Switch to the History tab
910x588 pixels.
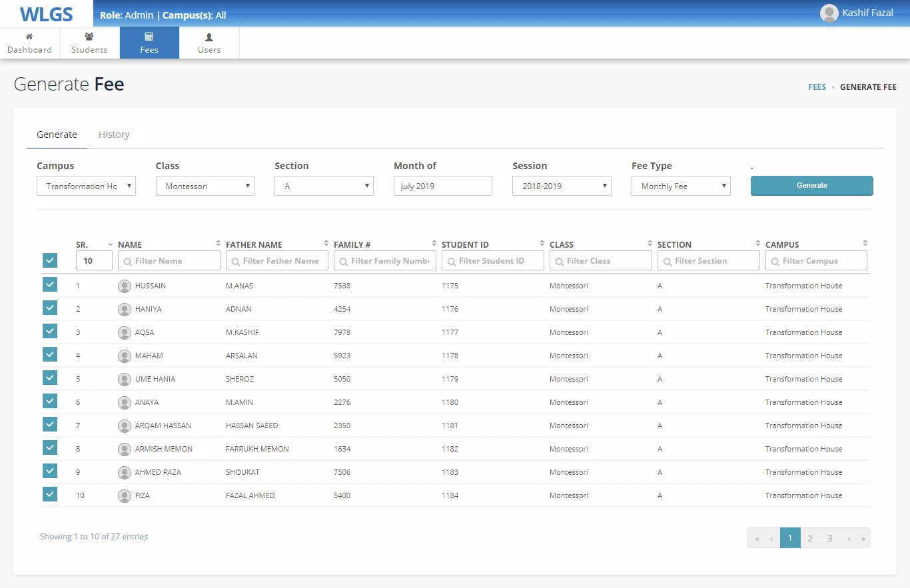pyautogui.click(x=114, y=135)
